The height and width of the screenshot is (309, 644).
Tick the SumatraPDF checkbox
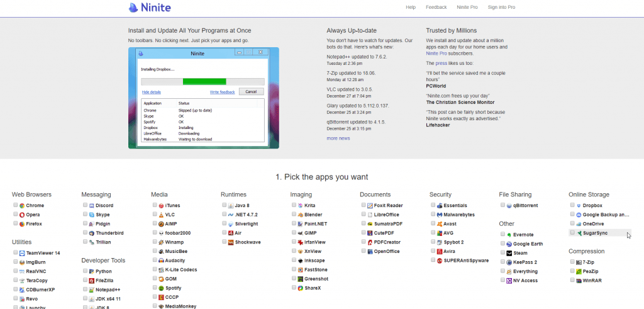tap(364, 223)
